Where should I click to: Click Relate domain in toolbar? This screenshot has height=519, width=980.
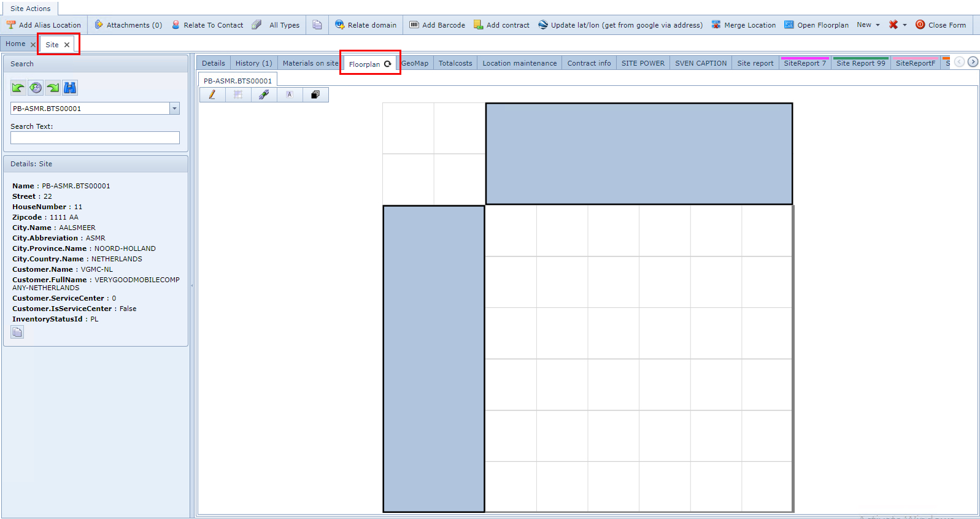coord(366,25)
